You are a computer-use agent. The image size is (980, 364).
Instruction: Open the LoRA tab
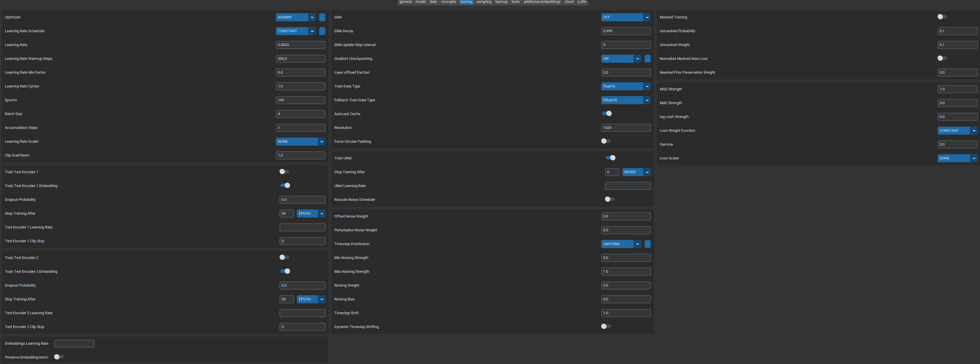pyautogui.click(x=582, y=2)
